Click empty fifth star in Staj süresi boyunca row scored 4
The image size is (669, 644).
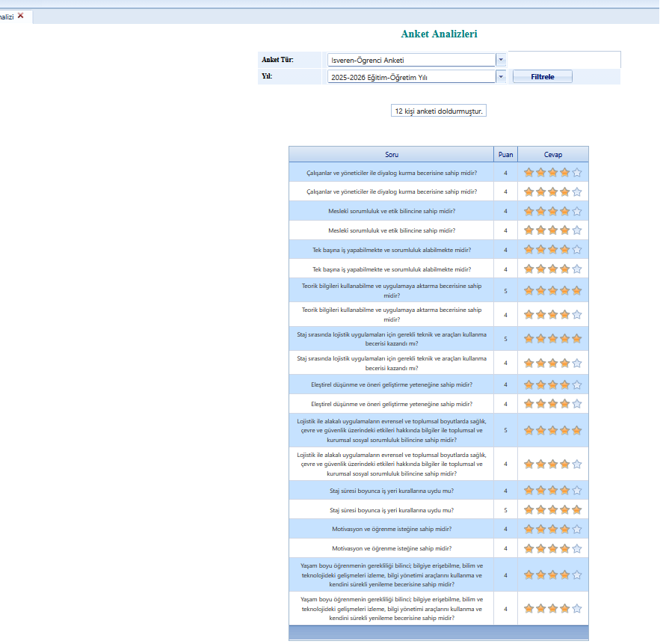coord(577,490)
